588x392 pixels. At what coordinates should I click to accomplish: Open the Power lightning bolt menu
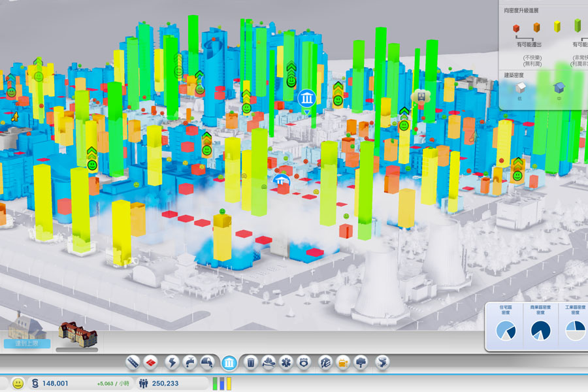coord(172,362)
